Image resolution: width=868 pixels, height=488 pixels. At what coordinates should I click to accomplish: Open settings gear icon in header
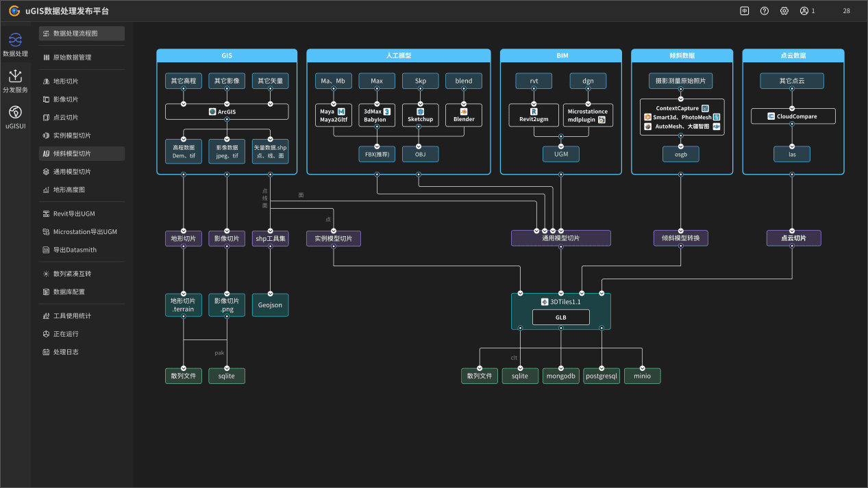pos(784,11)
